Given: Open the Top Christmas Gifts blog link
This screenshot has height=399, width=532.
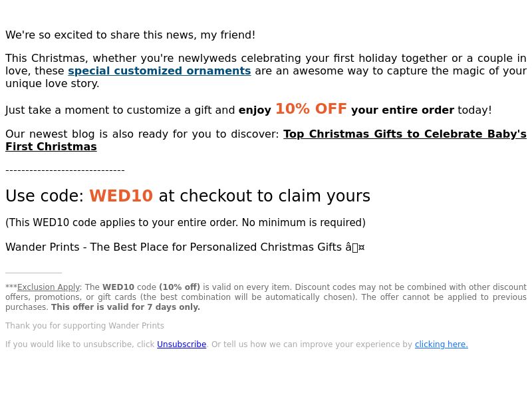Looking at the screenshot, I should pos(405,134).
